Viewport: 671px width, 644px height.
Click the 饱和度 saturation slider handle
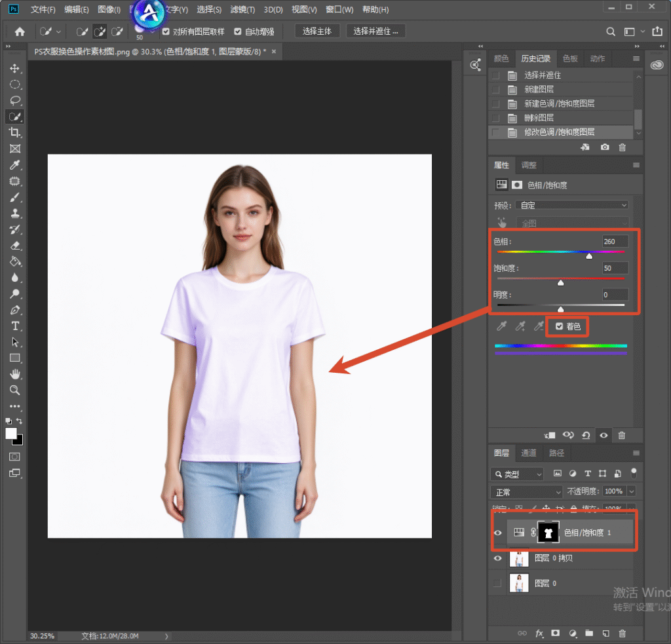tap(561, 282)
